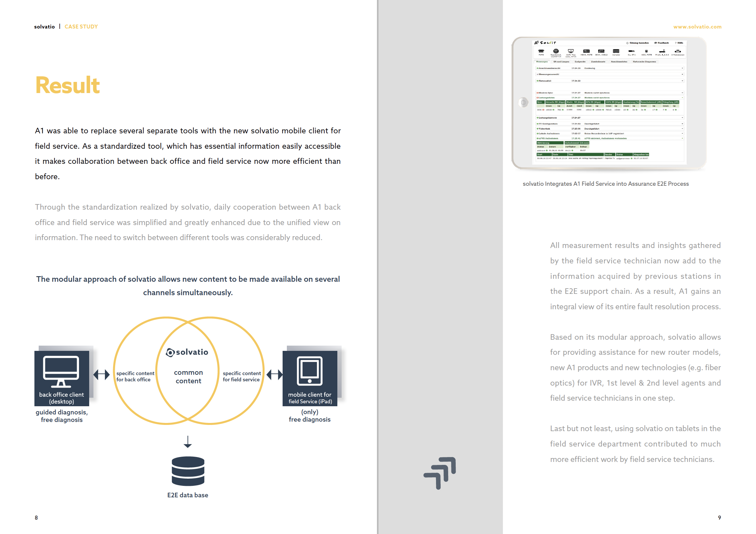
Task: Click the tablet image caption text
Action: tap(606, 183)
